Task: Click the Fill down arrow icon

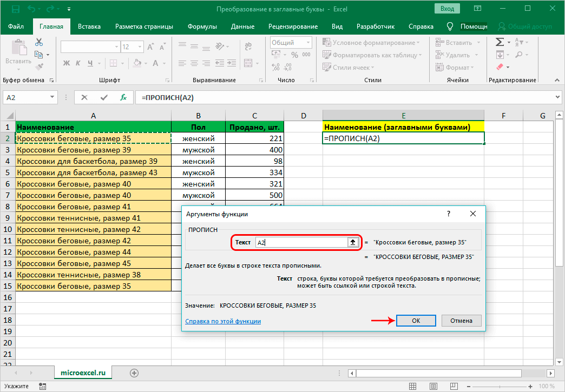Action: [x=500, y=55]
